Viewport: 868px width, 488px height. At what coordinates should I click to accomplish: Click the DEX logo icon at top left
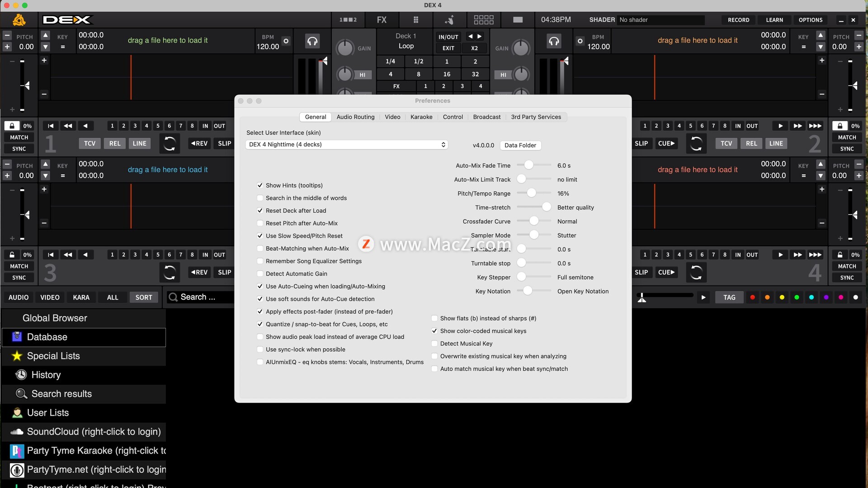[x=19, y=20]
